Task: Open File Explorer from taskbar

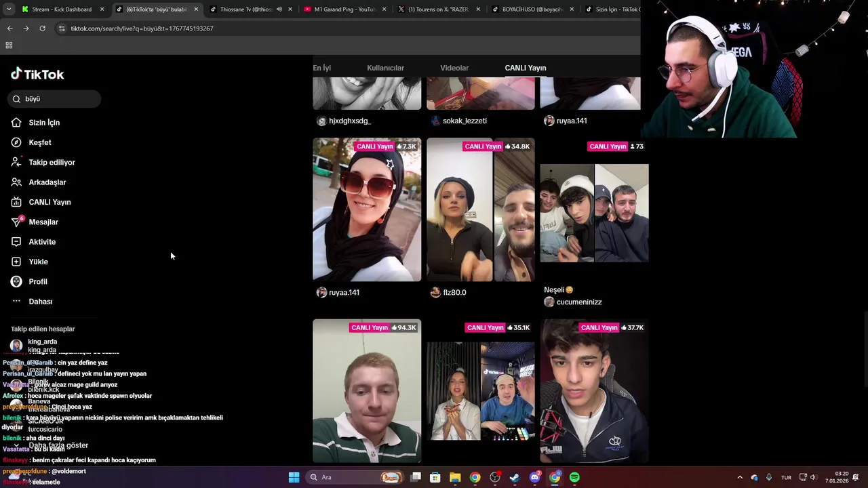Action: point(455,477)
